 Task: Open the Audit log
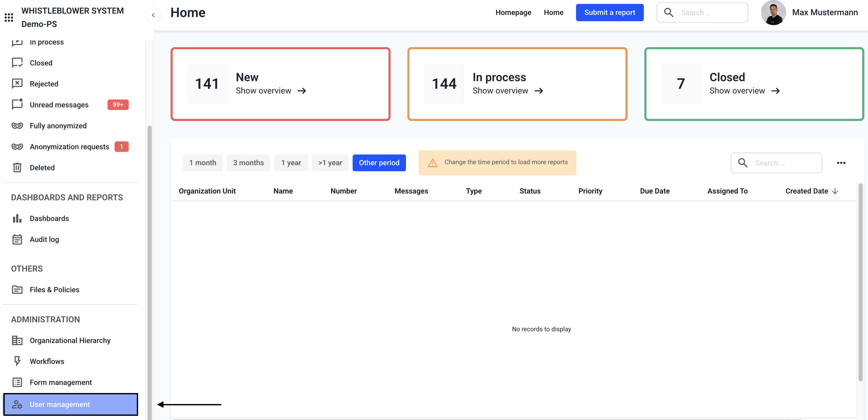44,240
